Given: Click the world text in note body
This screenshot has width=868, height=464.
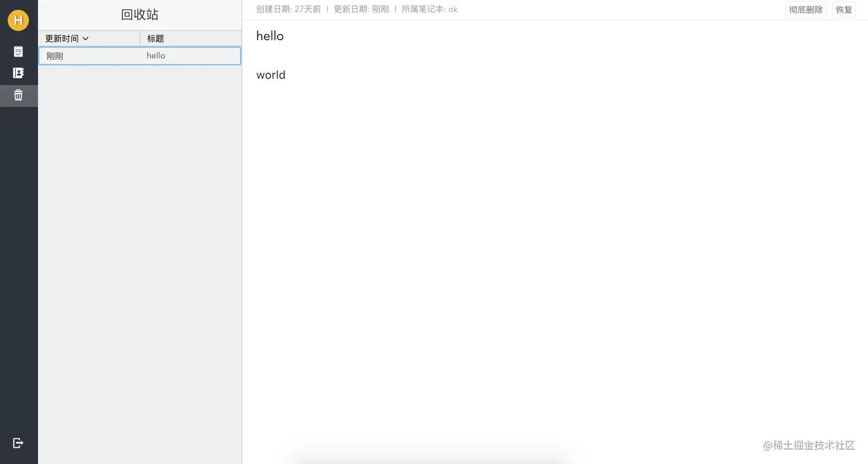Looking at the screenshot, I should (x=271, y=75).
